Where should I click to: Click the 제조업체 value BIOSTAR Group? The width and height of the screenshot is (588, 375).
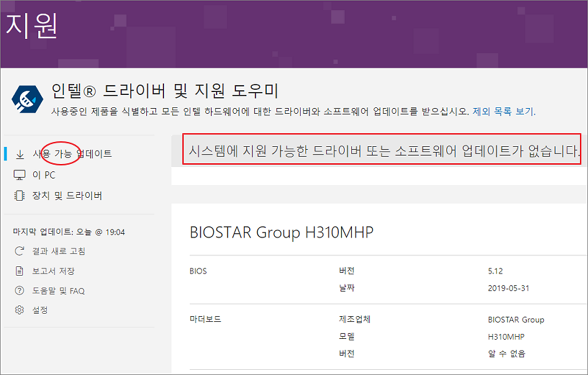[516, 319]
